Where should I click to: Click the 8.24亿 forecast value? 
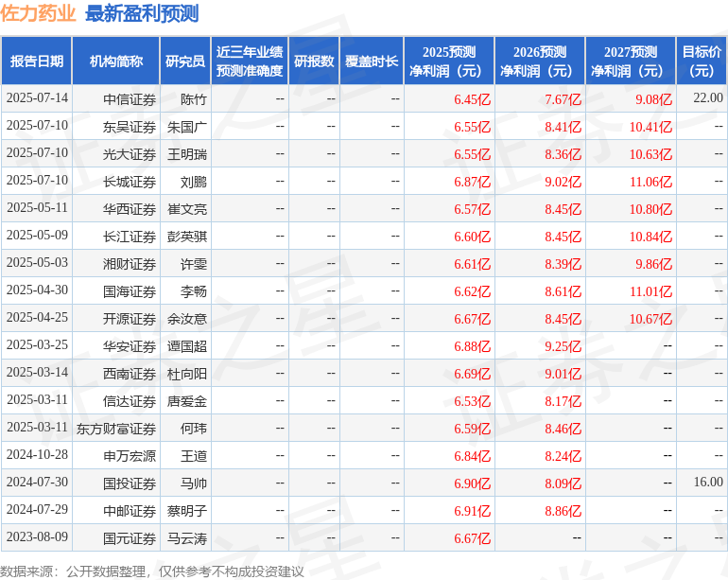563,455
